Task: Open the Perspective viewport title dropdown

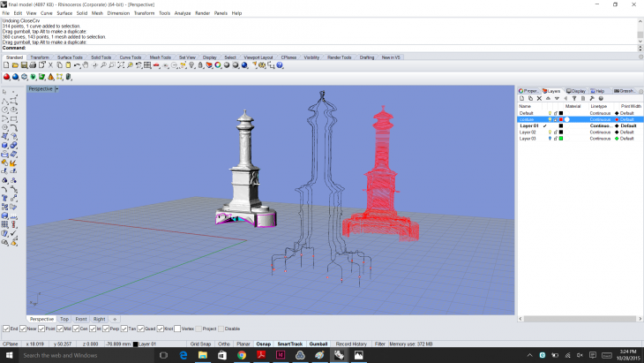Action: pos(56,89)
